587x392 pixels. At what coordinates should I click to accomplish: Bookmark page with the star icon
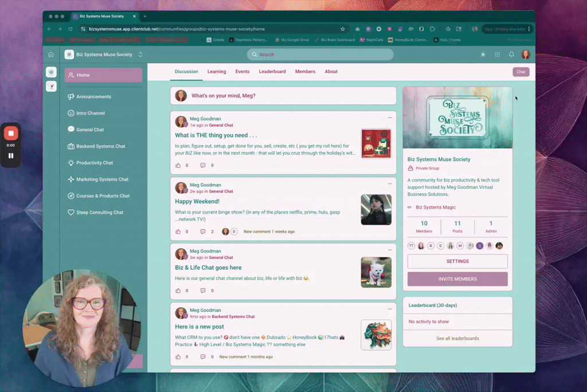coord(343,29)
